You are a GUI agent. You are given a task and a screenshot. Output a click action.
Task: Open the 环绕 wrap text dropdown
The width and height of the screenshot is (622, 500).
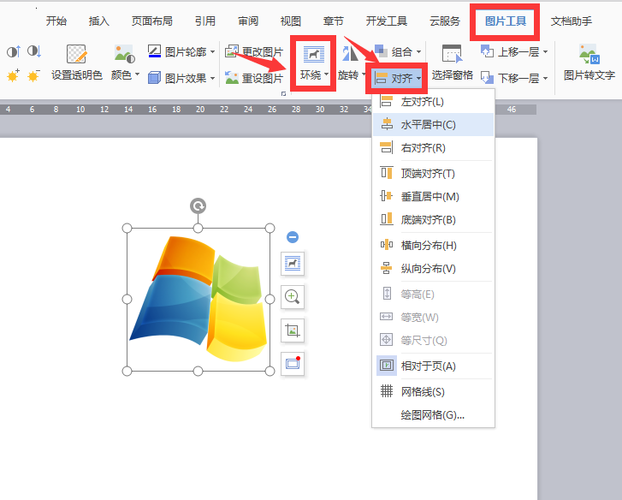pyautogui.click(x=313, y=63)
